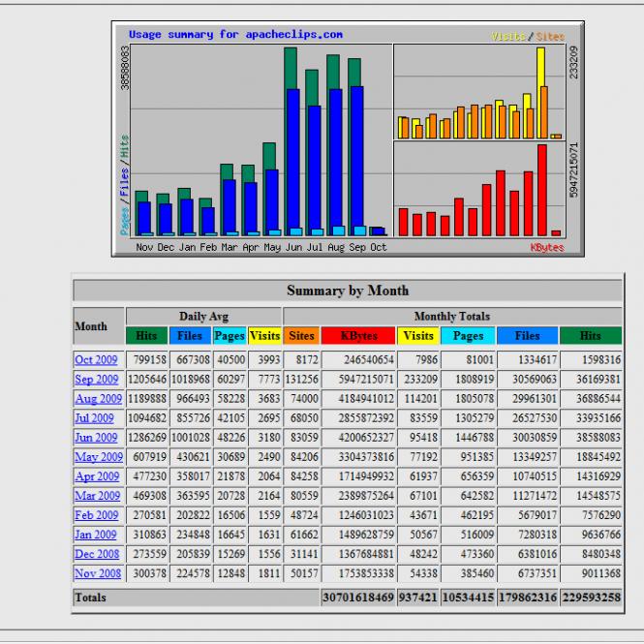Screen dimensions: 644x644
Task: Open the Apr 2009 monthly report link
Action: (x=97, y=476)
